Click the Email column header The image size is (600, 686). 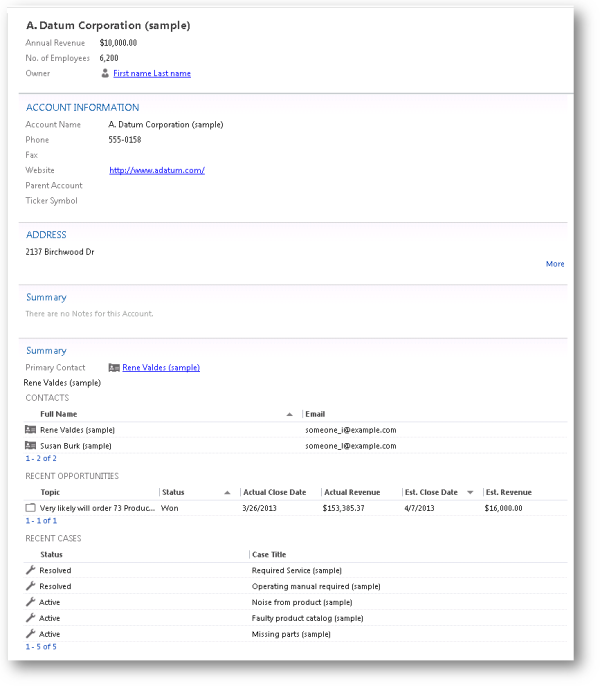(x=315, y=414)
